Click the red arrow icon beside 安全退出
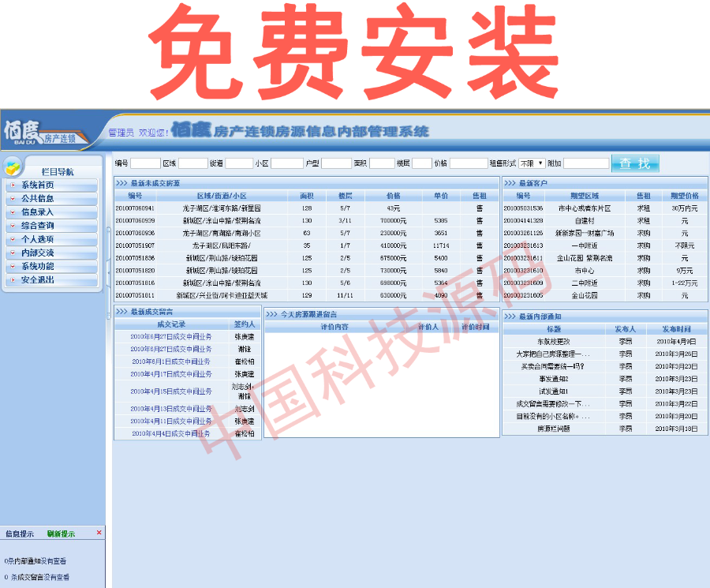Image resolution: width=710 pixels, height=588 pixels. (x=14, y=279)
